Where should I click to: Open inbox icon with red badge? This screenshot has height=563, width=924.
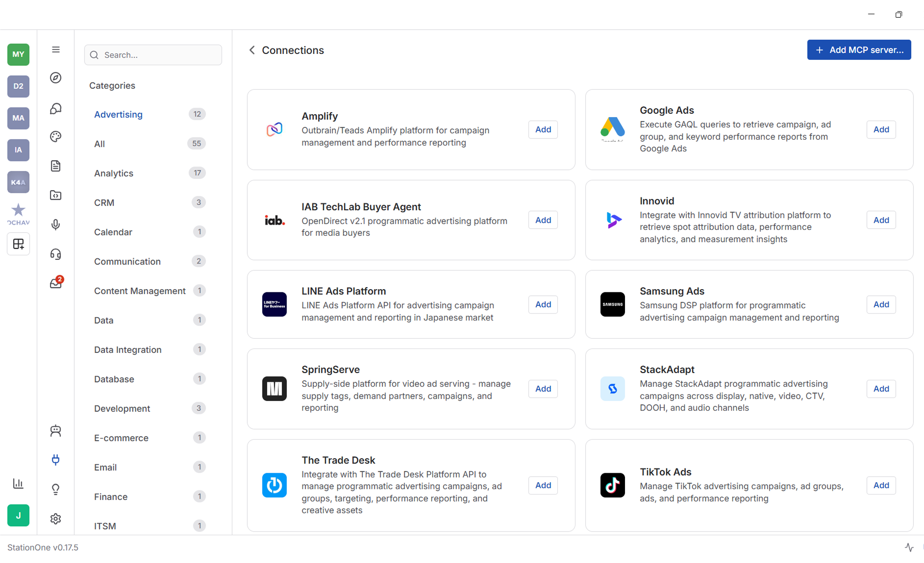click(56, 283)
